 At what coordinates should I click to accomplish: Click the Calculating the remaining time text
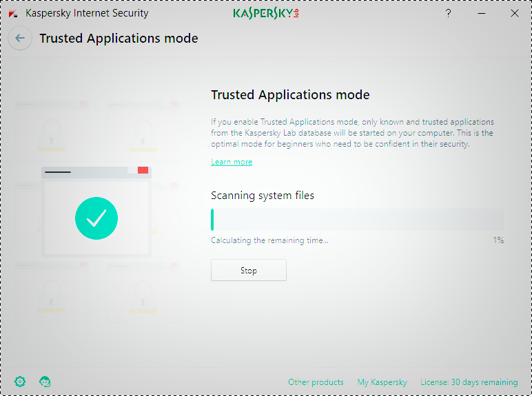[x=269, y=240]
